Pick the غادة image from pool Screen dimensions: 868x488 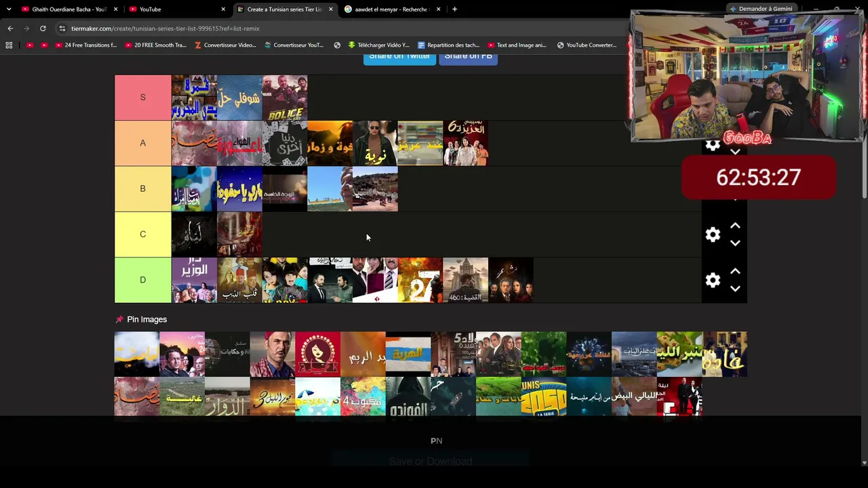[x=724, y=354]
